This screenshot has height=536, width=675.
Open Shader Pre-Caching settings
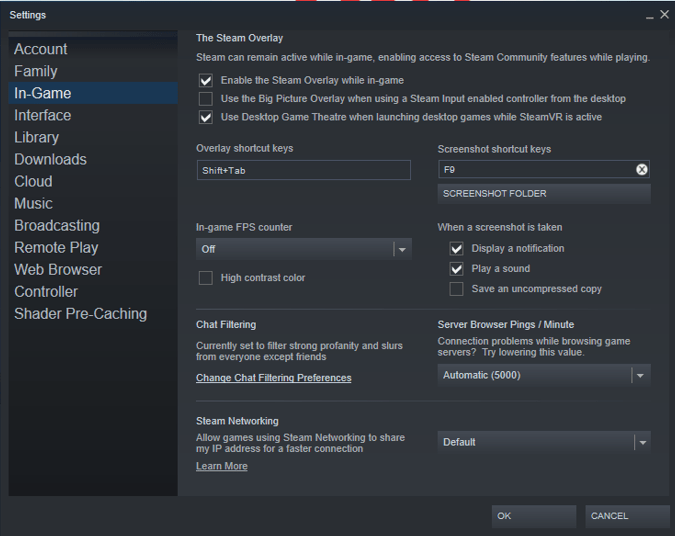[x=93, y=314]
